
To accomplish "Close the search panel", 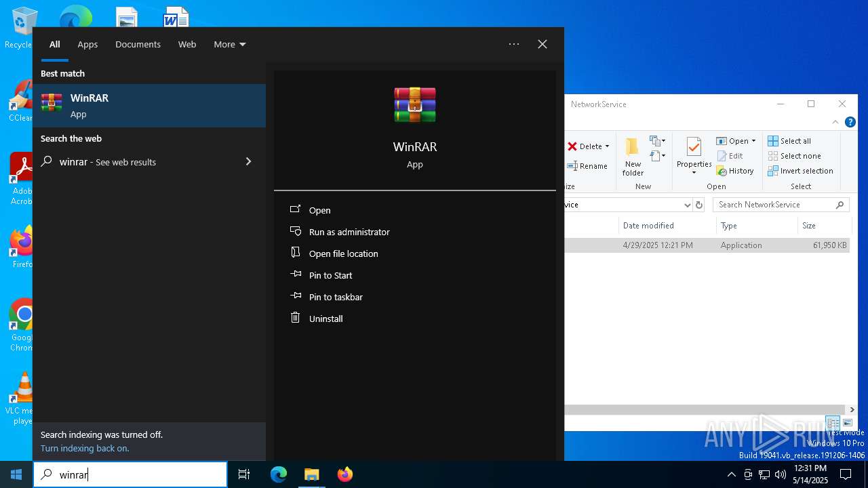I will click(542, 44).
